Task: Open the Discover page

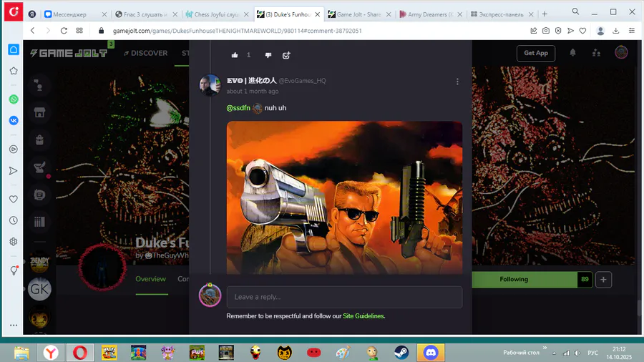Action: pos(145,53)
